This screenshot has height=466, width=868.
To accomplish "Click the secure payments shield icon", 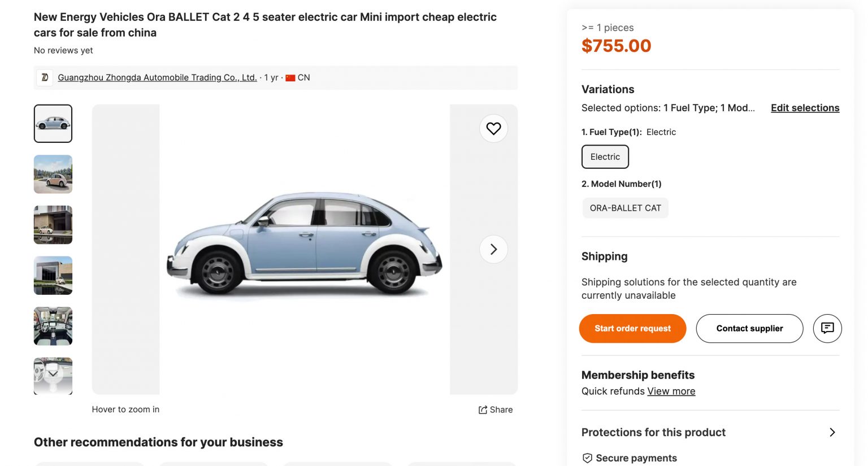I will click(x=587, y=458).
